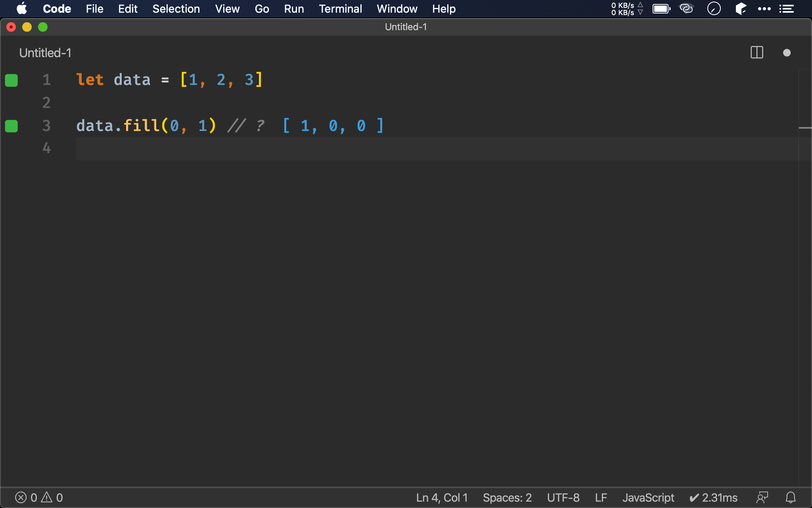Screen dimensions: 812x508
Task: Open the Terminal menu
Action: pyautogui.click(x=340, y=9)
